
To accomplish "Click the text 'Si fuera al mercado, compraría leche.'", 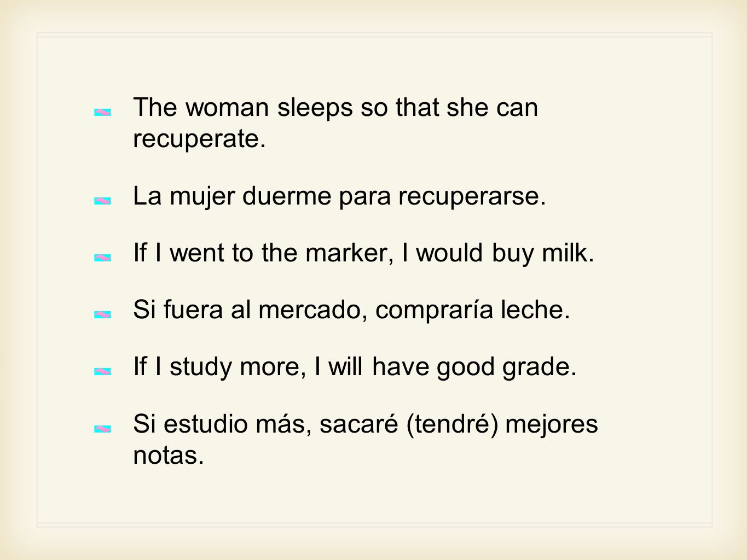I will pos(352,310).
